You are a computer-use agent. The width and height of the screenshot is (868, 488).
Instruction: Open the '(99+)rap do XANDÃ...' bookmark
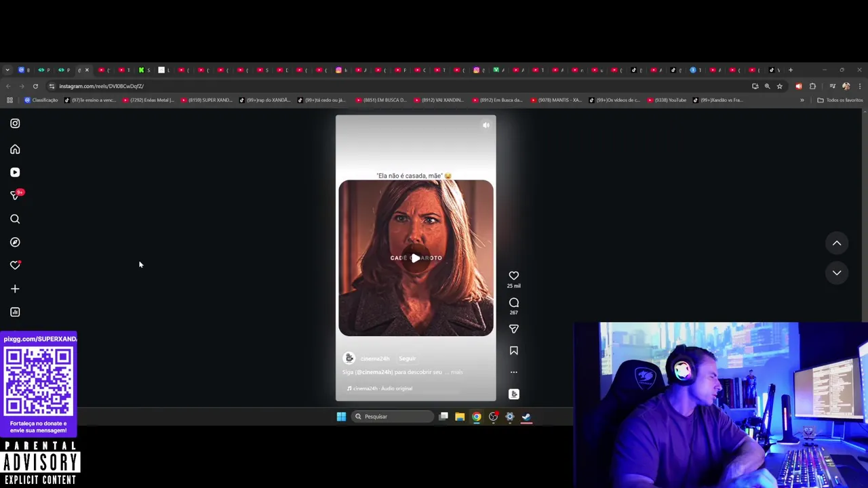point(264,100)
